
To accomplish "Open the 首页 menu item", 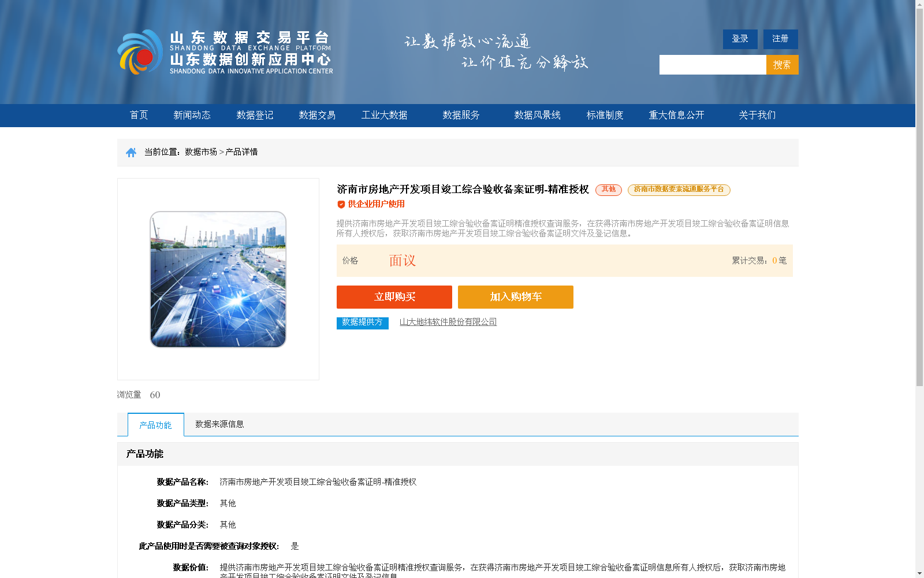I will [139, 115].
